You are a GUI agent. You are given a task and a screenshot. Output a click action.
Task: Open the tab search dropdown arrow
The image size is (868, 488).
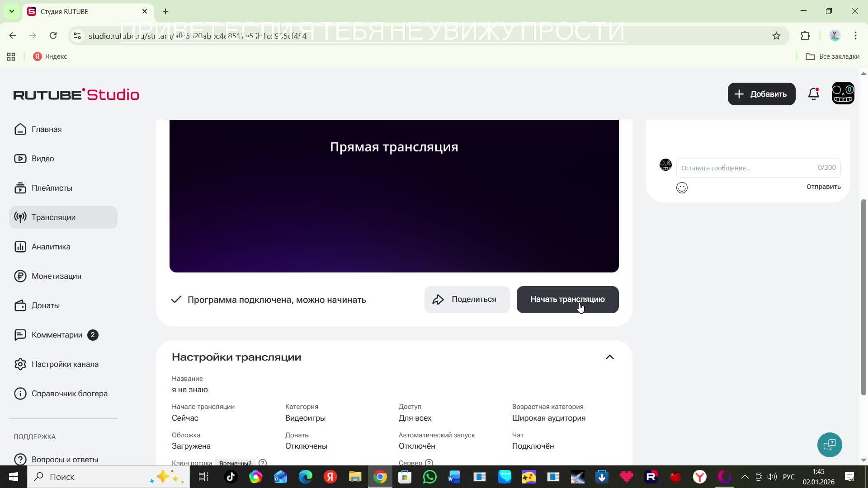[x=12, y=11]
